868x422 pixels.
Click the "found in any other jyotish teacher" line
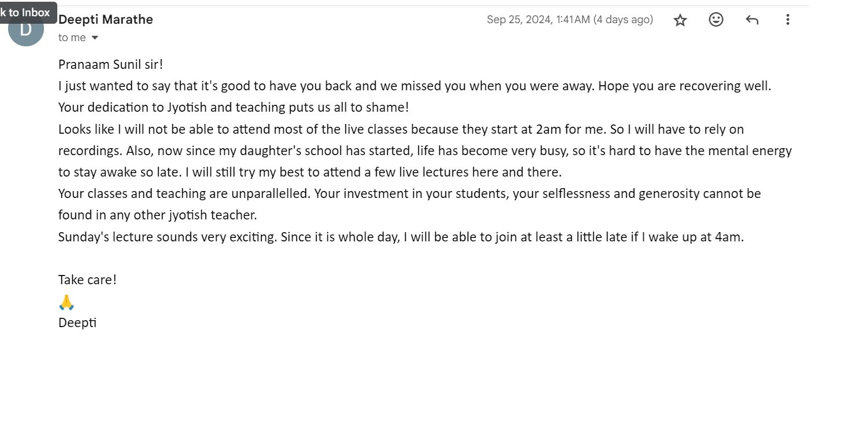157,215
